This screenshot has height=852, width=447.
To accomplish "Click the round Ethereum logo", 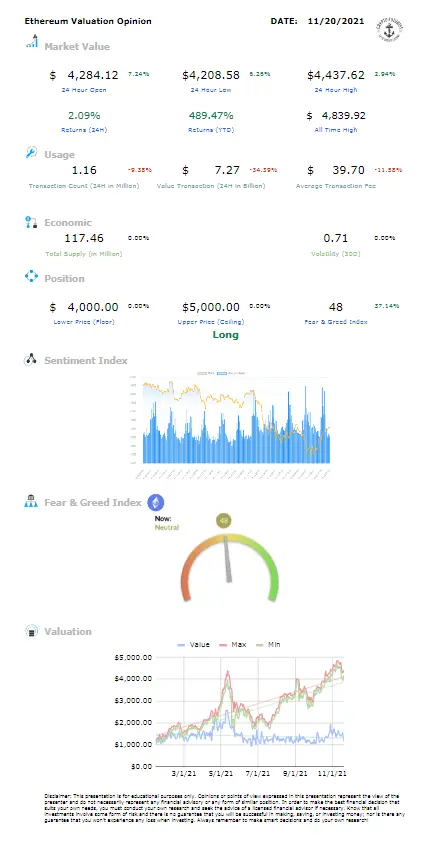I will click(156, 503).
